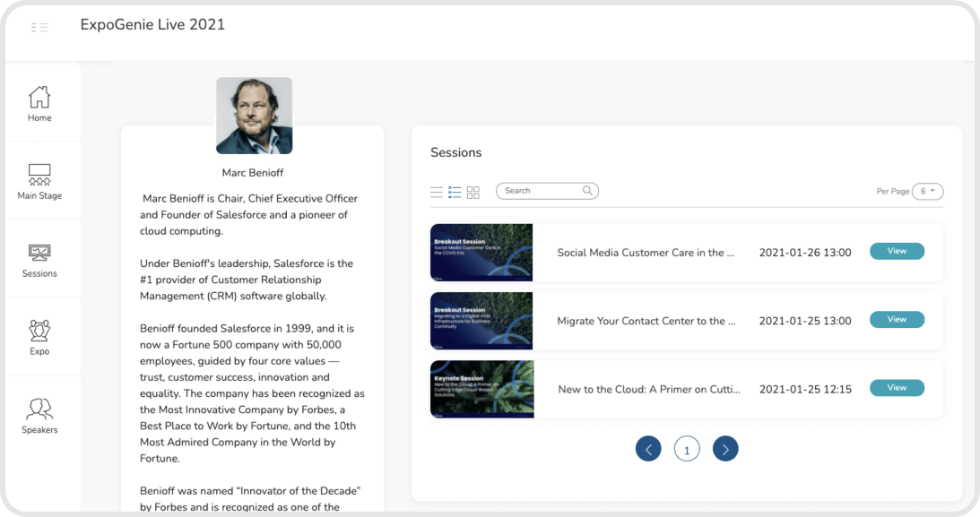Click 'Social Media Customer Care in the ...' title
Screen dimensions: 980x517
coord(646,253)
